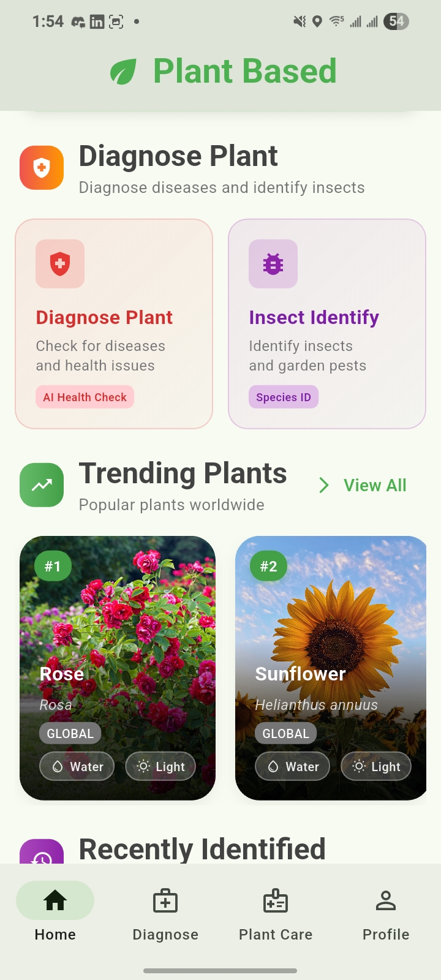The height and width of the screenshot is (980, 441).
Task: Select the Profile person icon
Action: [385, 900]
